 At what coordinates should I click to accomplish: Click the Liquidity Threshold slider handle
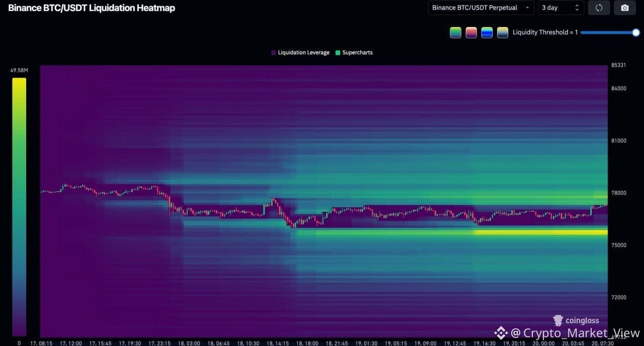(636, 32)
